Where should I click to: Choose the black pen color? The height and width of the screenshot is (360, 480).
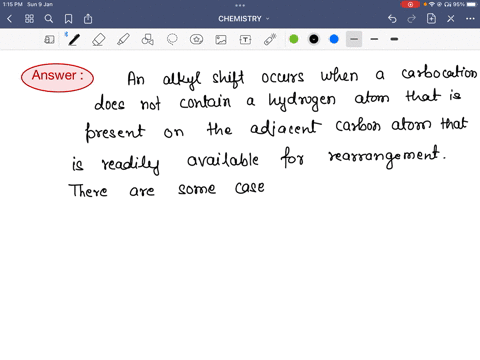(x=314, y=39)
